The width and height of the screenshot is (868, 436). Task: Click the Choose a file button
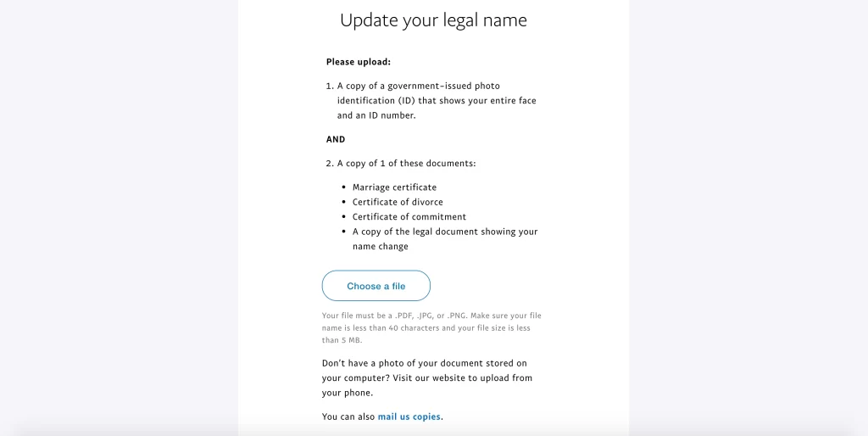(x=376, y=286)
